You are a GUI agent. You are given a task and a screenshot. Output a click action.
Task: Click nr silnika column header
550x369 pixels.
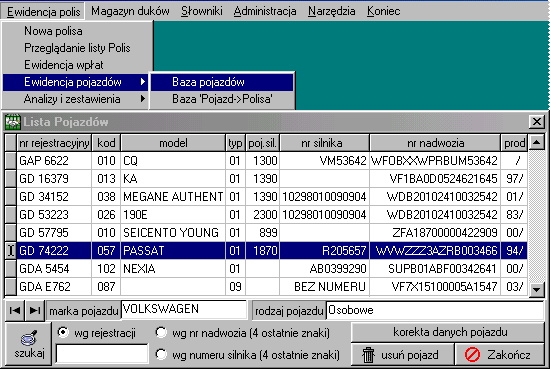pyautogui.click(x=324, y=143)
